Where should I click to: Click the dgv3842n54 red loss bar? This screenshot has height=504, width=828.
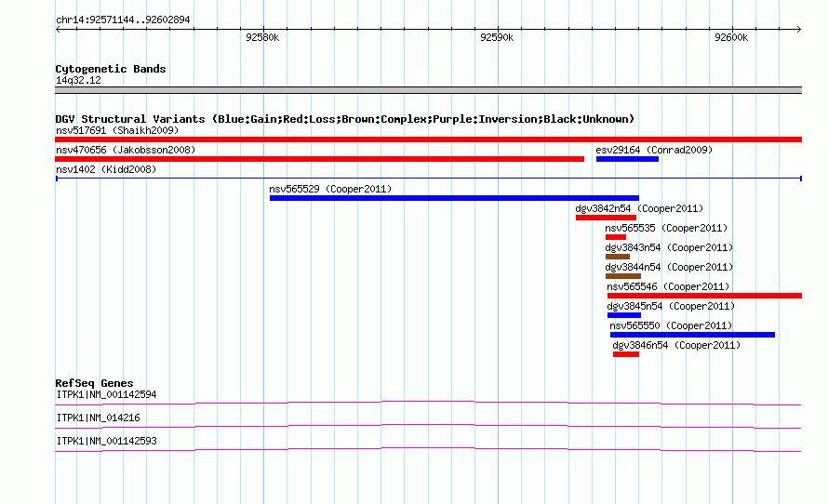[606, 218]
